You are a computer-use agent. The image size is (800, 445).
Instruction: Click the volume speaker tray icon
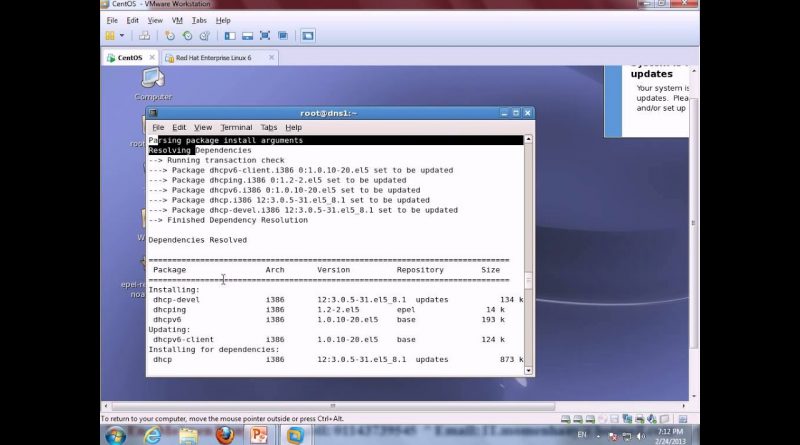pyautogui.click(x=641, y=436)
